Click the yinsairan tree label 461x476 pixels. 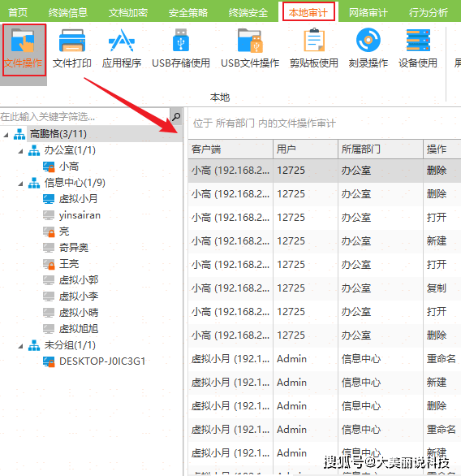click(x=80, y=215)
